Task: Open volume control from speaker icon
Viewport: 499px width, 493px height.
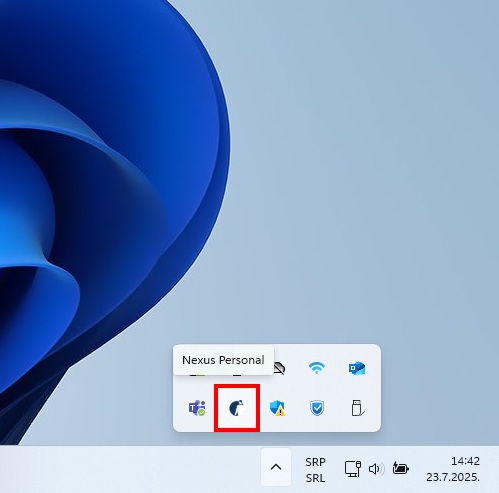Action: 376,469
